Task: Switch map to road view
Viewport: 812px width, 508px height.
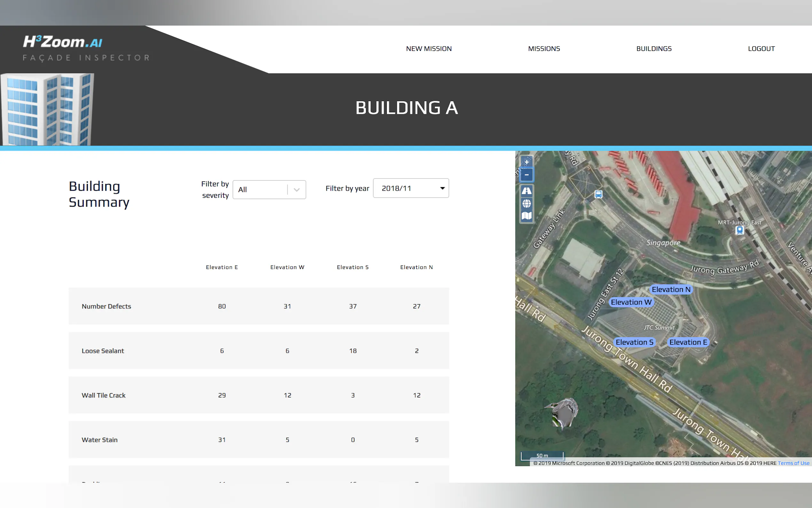Action: tap(526, 191)
